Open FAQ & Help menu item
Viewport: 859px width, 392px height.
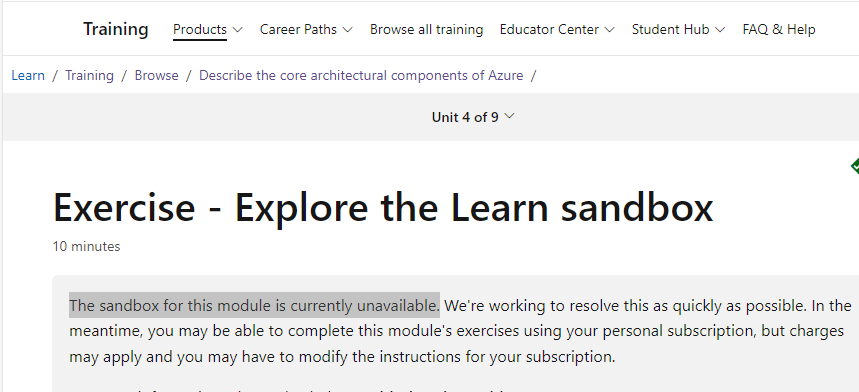click(x=778, y=30)
